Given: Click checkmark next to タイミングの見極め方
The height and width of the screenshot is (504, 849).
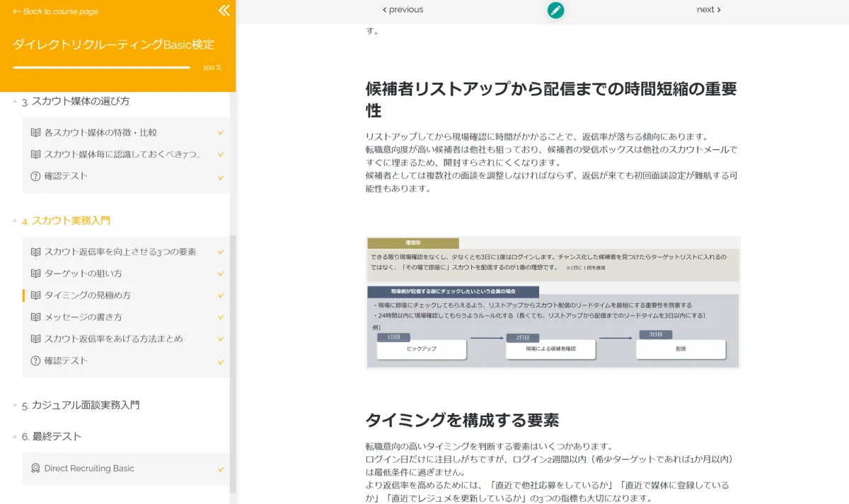Looking at the screenshot, I should [221, 296].
